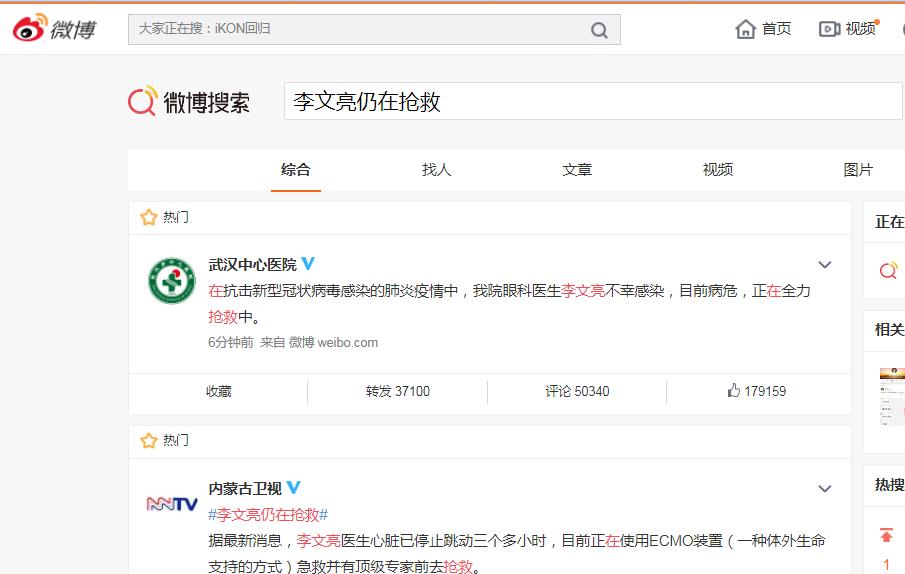The width and height of the screenshot is (905, 574).
Task: Click 收藏 on the 武汉中心医院 post
Action: point(219,392)
